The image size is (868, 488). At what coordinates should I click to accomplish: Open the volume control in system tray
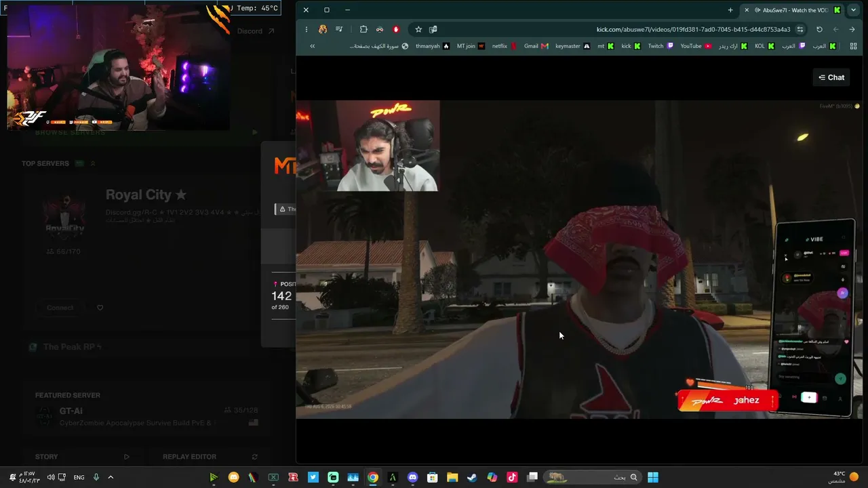pos(50,477)
